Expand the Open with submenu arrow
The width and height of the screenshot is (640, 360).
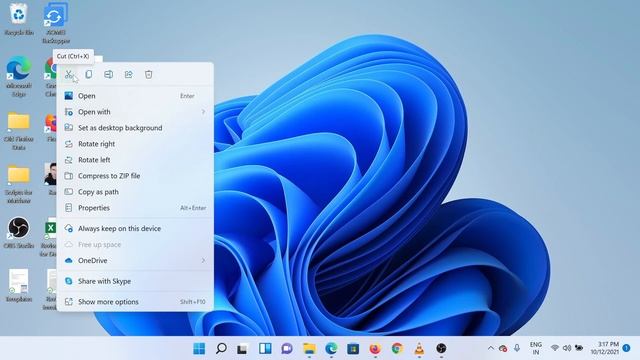203,112
